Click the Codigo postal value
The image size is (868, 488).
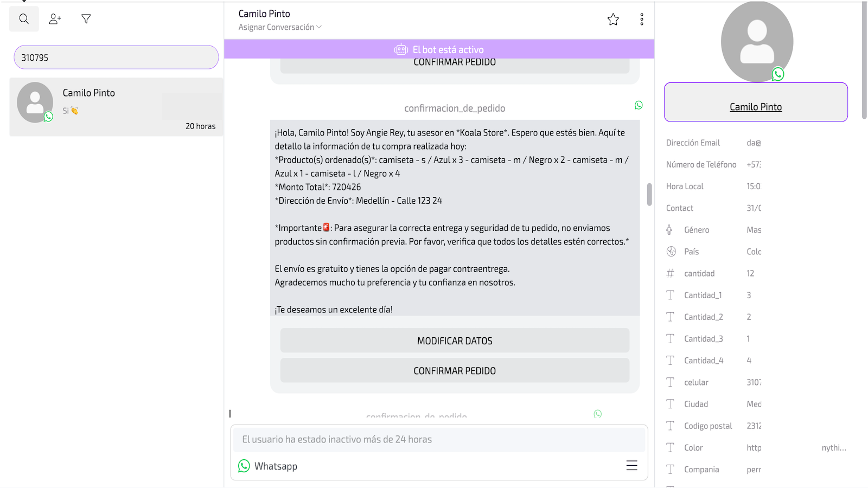754,426
